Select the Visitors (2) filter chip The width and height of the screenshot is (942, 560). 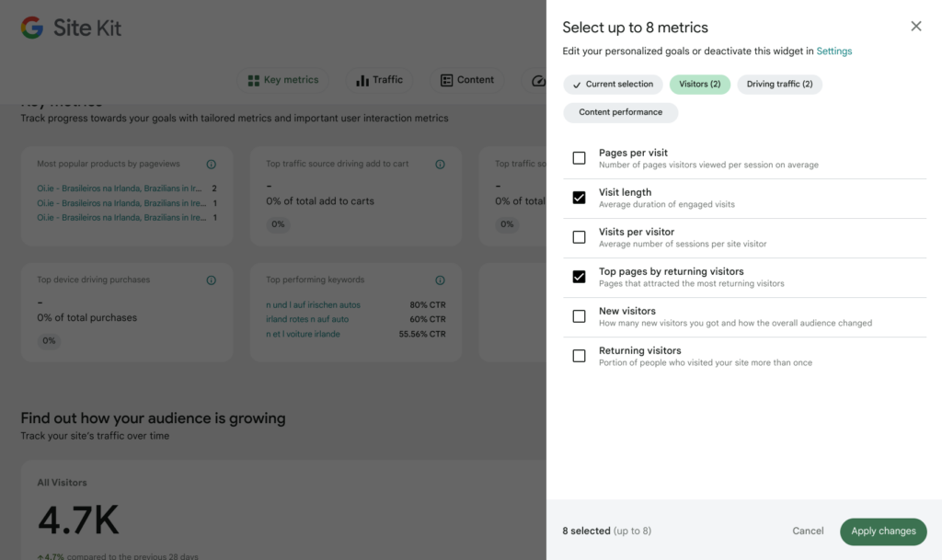[x=700, y=84]
